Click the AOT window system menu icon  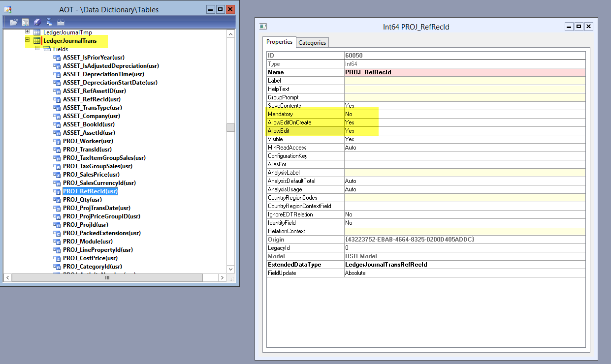pyautogui.click(x=7, y=9)
